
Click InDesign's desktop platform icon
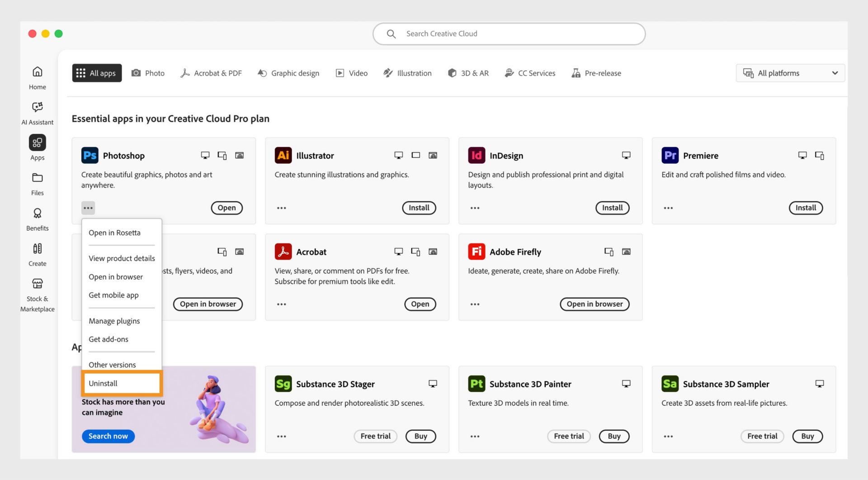626,155
